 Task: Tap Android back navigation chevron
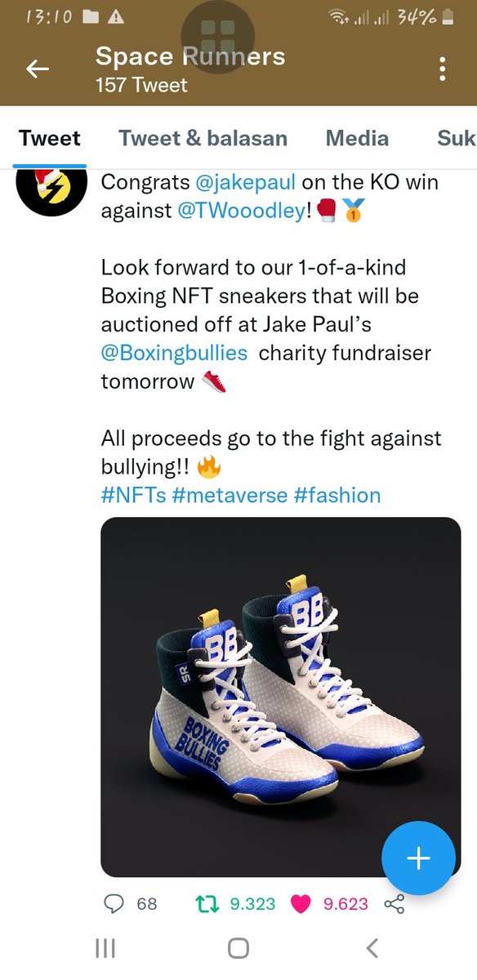(x=372, y=948)
